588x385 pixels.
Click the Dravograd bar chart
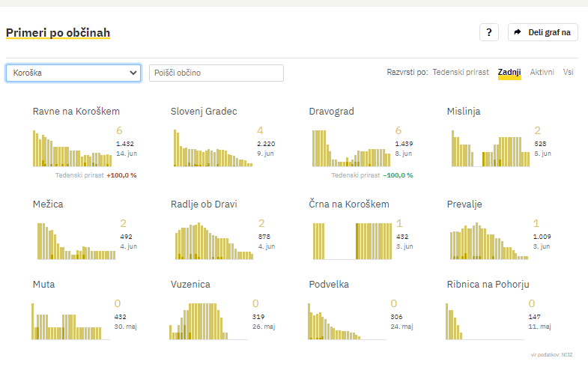point(349,148)
